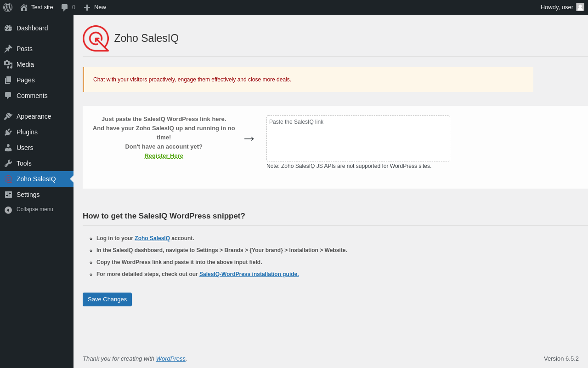Screen dimensions: 588x368
Task: Visit Test site from admin bar
Action: pos(37,7)
